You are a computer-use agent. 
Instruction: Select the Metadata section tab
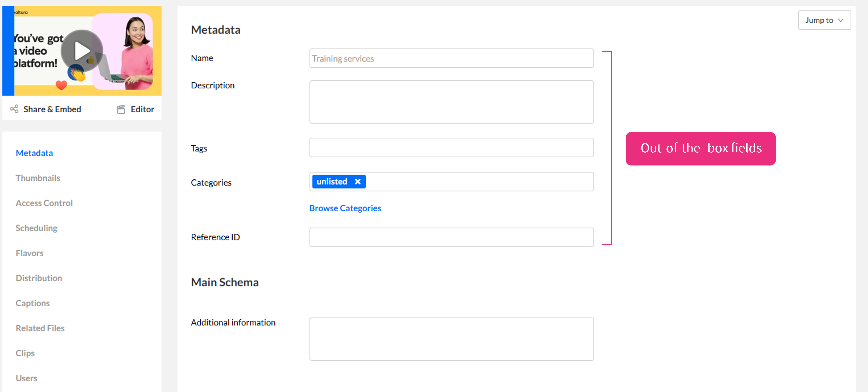point(34,153)
